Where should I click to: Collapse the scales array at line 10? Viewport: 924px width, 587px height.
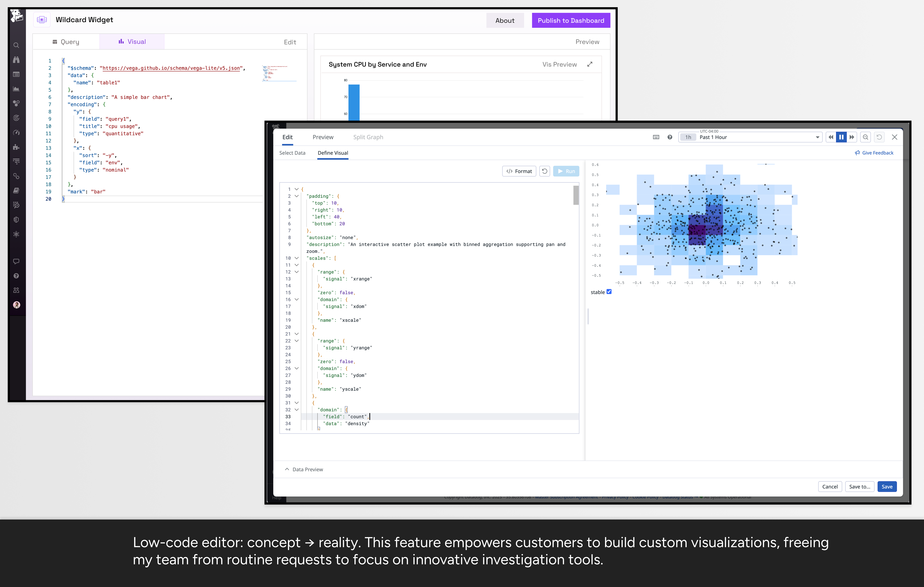(297, 258)
